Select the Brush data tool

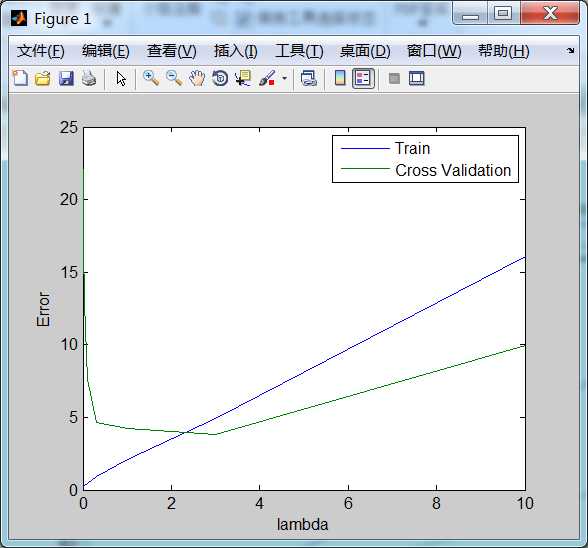(x=267, y=78)
